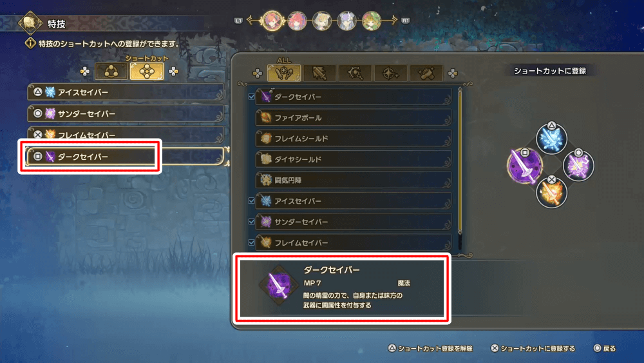Click 戻る back button prompt
Screen dimensions: 644x363
(x=605, y=349)
